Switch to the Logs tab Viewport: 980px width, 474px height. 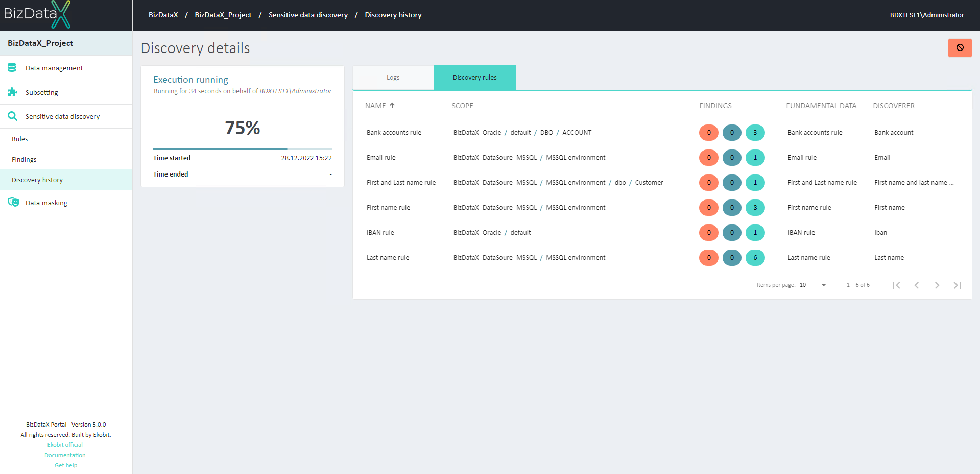tap(393, 78)
